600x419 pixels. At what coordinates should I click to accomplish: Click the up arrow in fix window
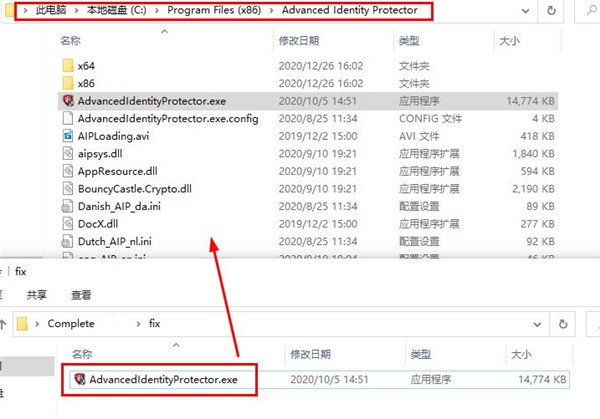pyautogui.click(x=3, y=324)
